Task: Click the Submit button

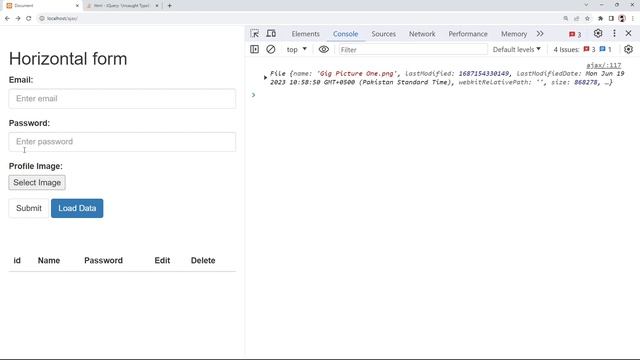Action: pyautogui.click(x=29, y=208)
